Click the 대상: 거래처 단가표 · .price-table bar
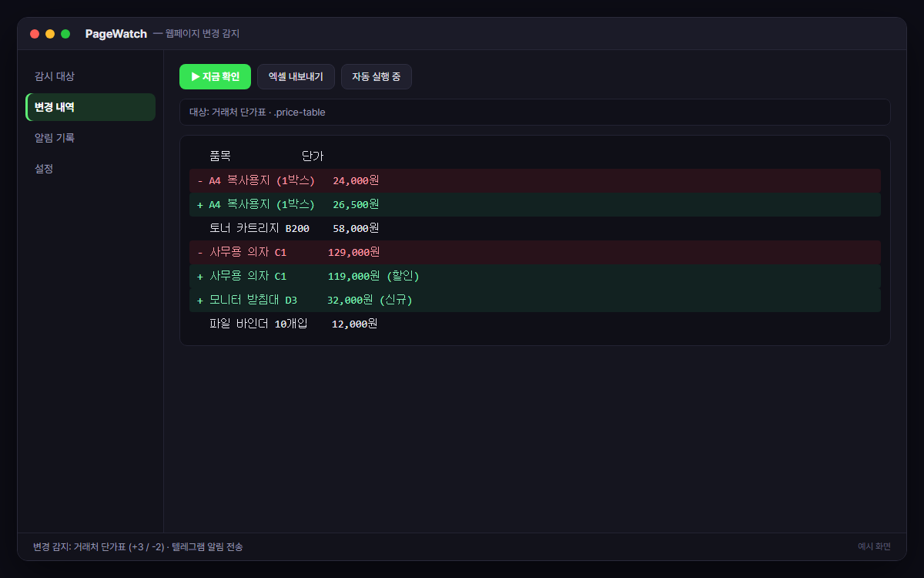 coord(534,112)
